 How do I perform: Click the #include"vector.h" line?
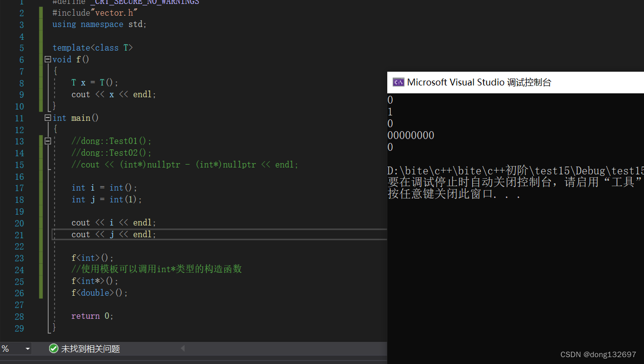click(95, 13)
